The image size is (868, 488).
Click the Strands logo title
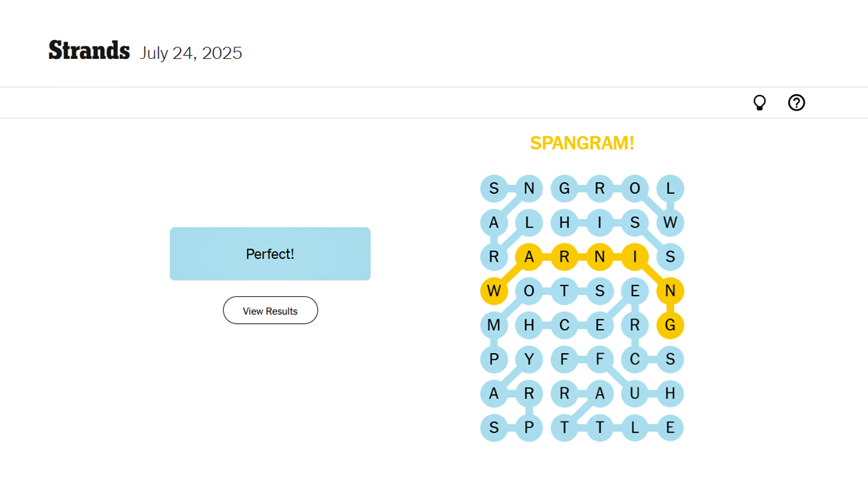click(x=89, y=51)
